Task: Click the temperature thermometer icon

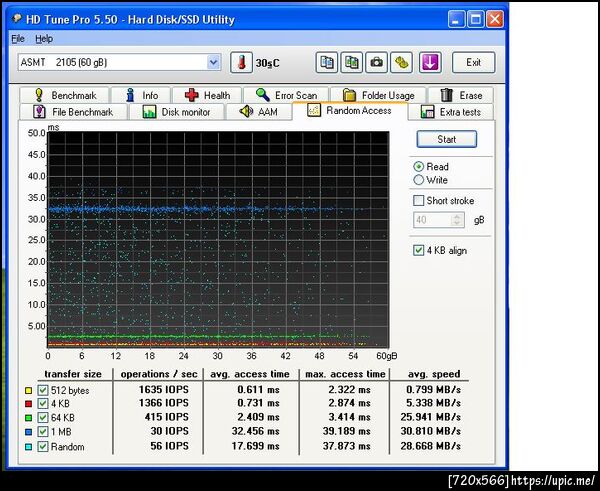Action: click(x=241, y=62)
